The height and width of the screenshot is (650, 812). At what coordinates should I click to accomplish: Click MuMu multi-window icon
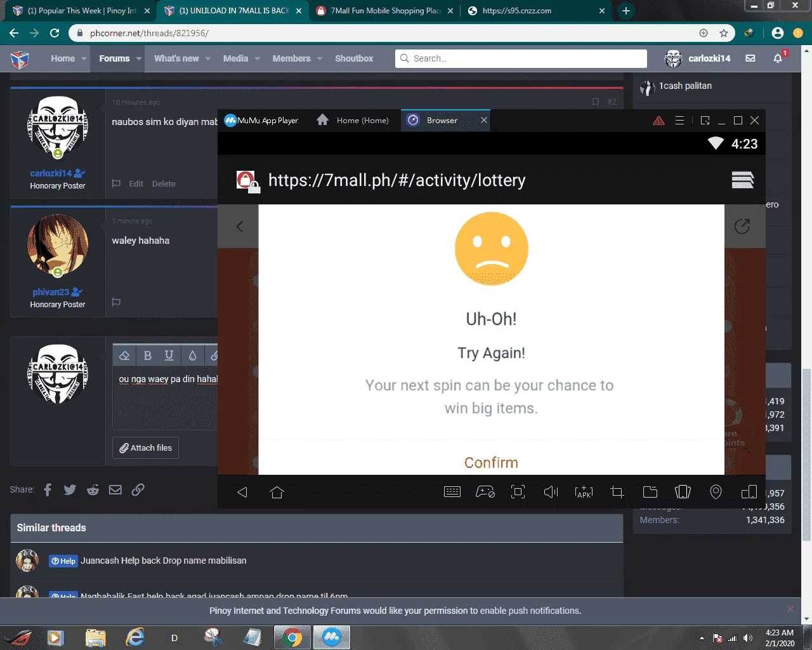pyautogui.click(x=749, y=492)
